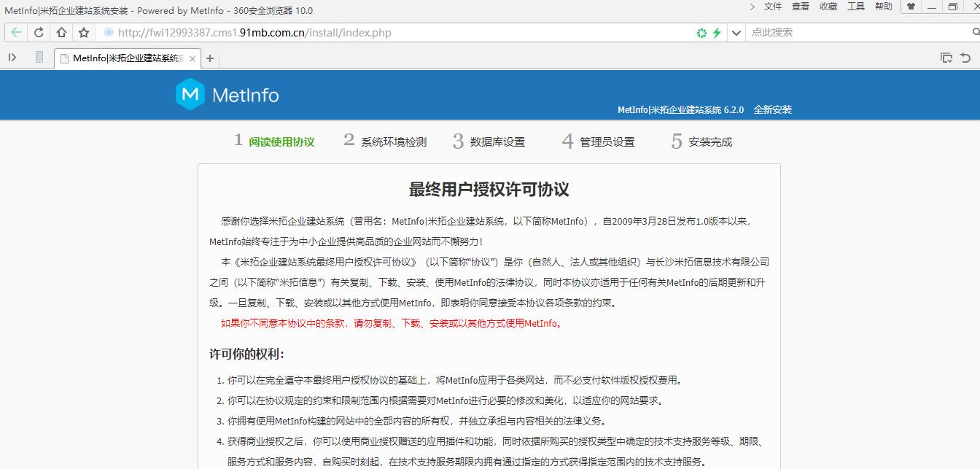Click the 最终用户授权许可协议 heading
The height and width of the screenshot is (469, 980).
tap(489, 190)
